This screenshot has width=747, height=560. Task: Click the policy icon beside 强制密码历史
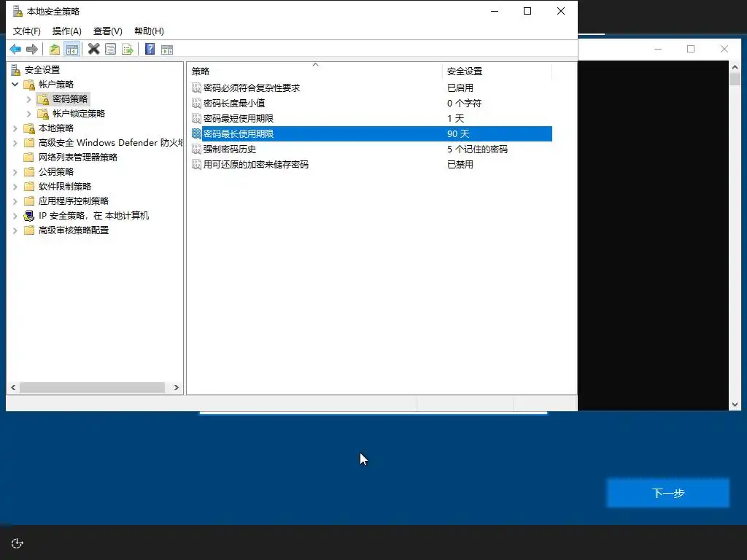196,149
